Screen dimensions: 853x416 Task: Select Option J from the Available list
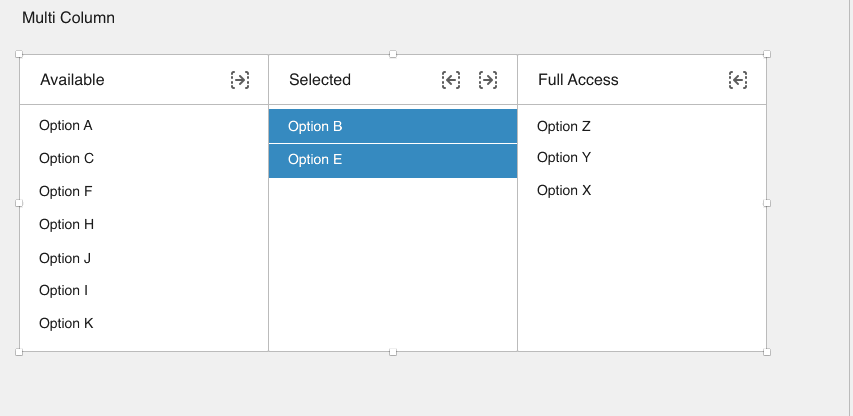tap(144, 258)
